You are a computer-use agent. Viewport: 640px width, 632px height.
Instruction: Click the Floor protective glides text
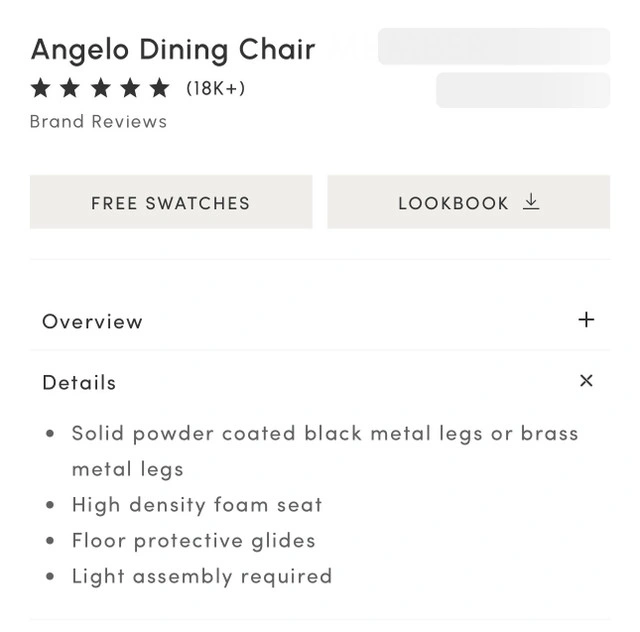tap(193, 541)
